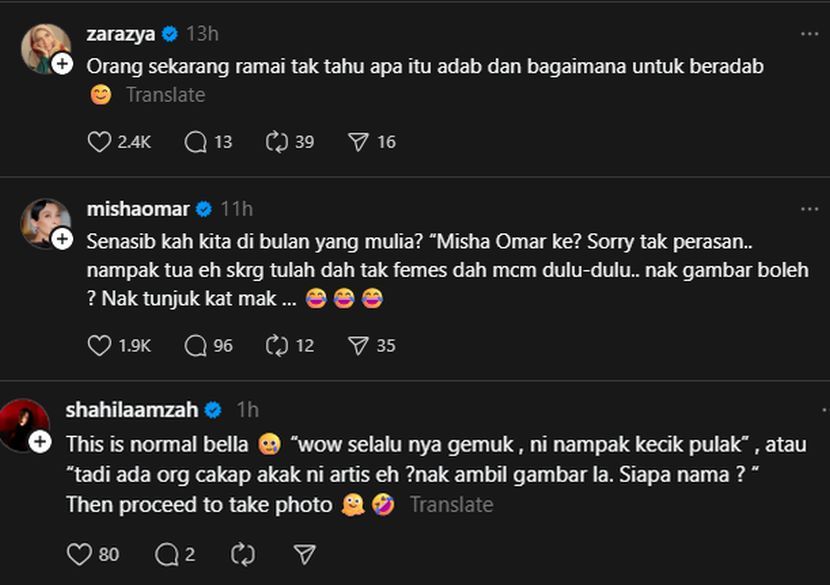This screenshot has width=830, height=585.
Task: Follow zarazya using the plus badge
Action: [62, 64]
